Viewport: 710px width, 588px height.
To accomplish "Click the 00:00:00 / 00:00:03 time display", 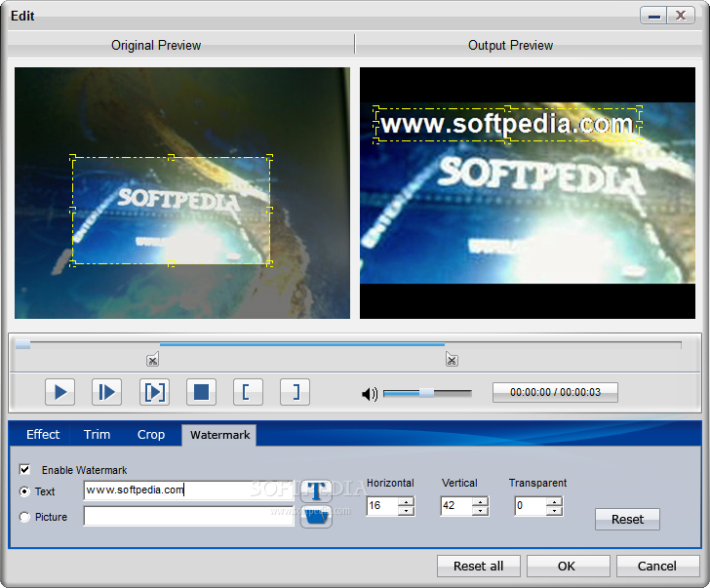I will [x=555, y=392].
